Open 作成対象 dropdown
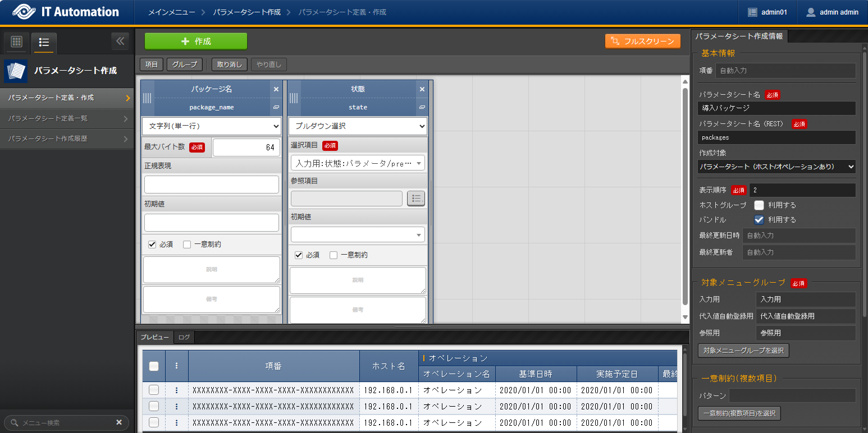Screen dimensions: 868x433 tap(776, 167)
